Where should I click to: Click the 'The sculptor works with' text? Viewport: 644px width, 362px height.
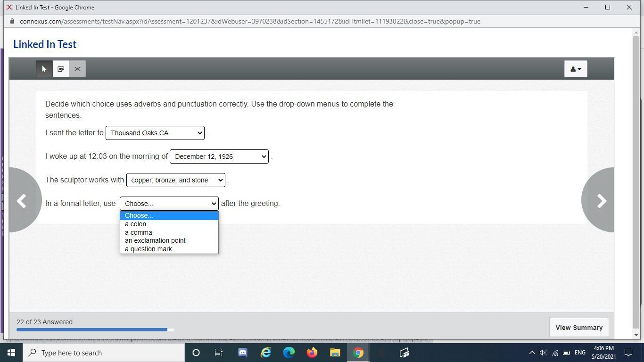pos(85,180)
